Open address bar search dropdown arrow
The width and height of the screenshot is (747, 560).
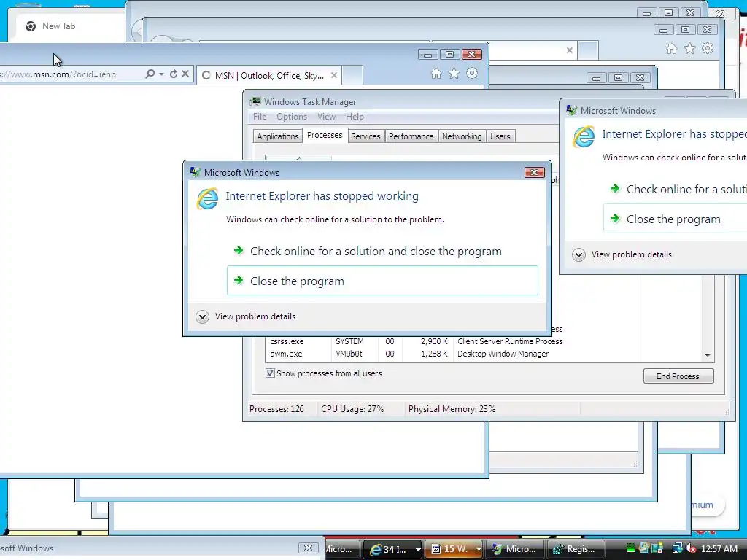[x=161, y=74]
